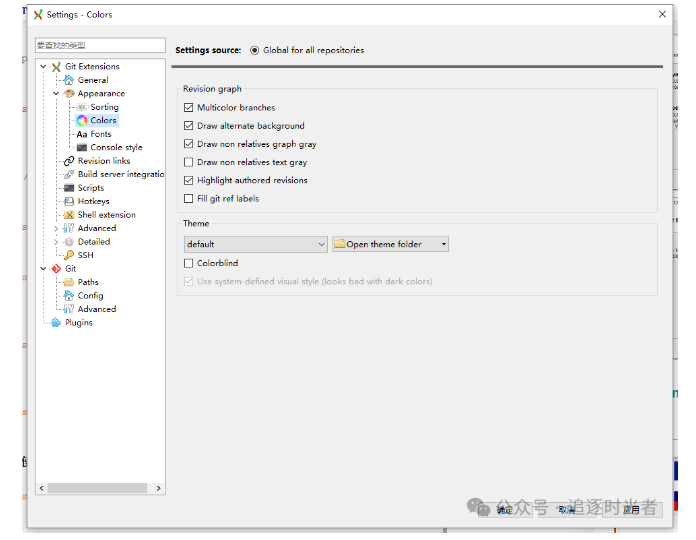Toggle Multicolor branches checkbox

tap(189, 108)
